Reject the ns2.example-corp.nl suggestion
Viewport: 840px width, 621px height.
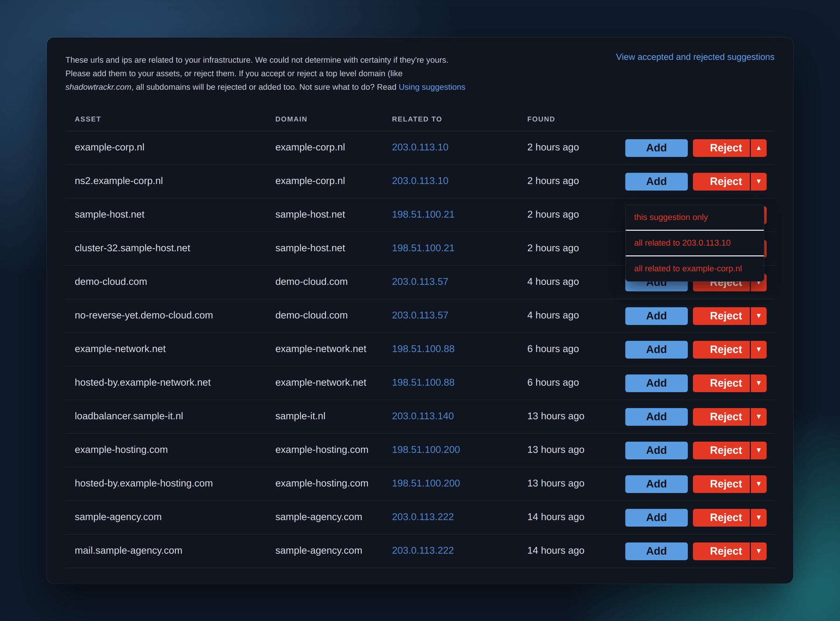coord(721,182)
